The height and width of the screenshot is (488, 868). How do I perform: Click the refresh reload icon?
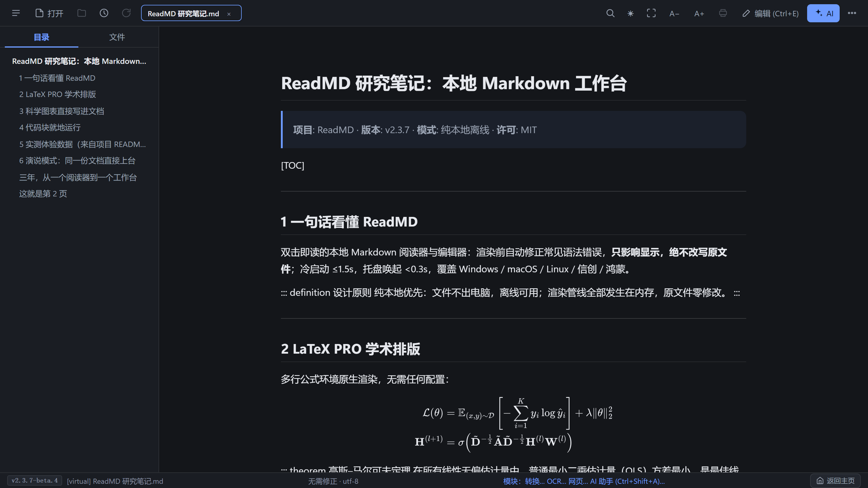pyautogui.click(x=126, y=13)
